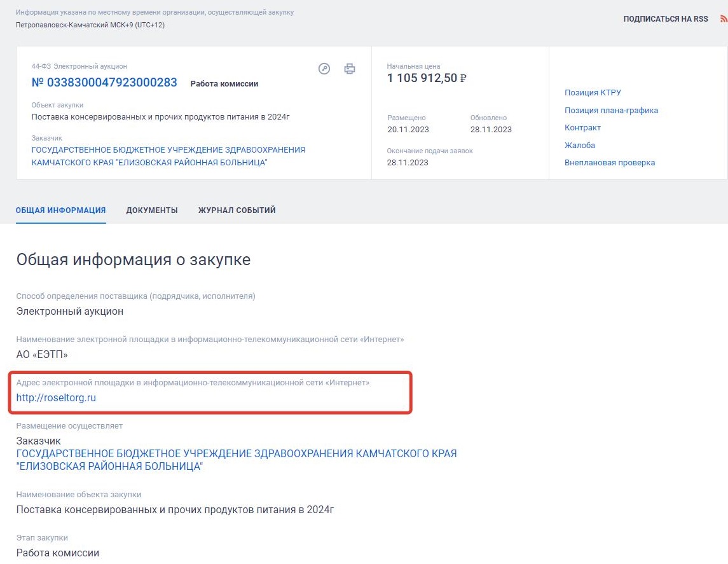Click the АО «ЕЭТП» platform name
This screenshot has height=564, width=728.
42,355
